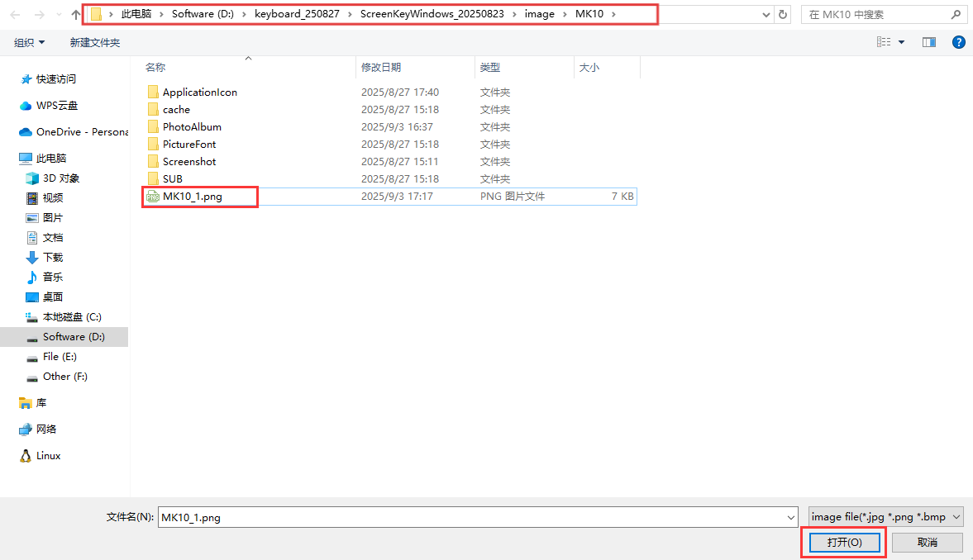The image size is (973, 560).
Task: Open the 组织 menu
Action: [x=30, y=42]
